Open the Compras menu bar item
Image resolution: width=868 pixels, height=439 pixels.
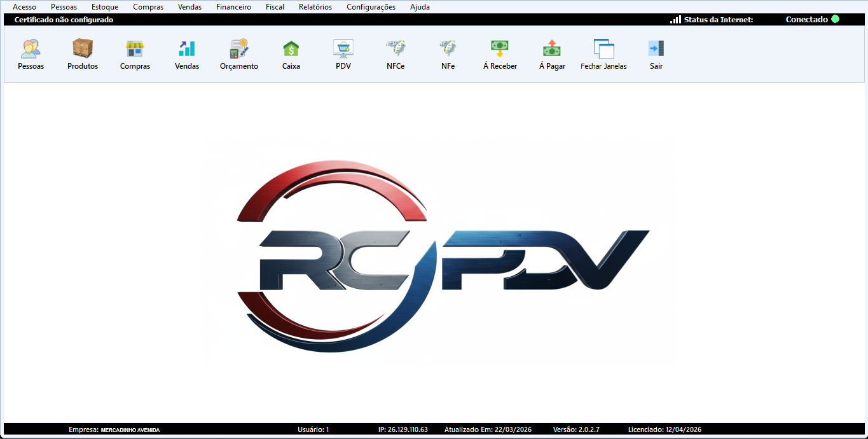(148, 7)
